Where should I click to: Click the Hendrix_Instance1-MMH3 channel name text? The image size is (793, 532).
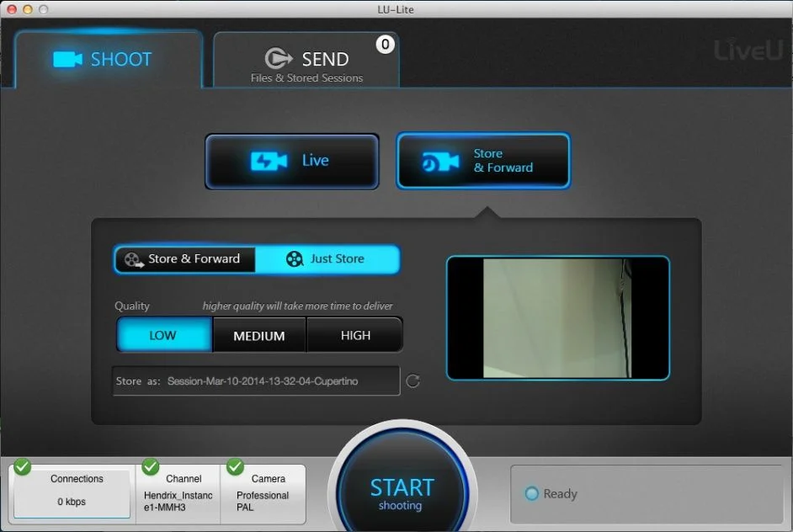(x=178, y=501)
